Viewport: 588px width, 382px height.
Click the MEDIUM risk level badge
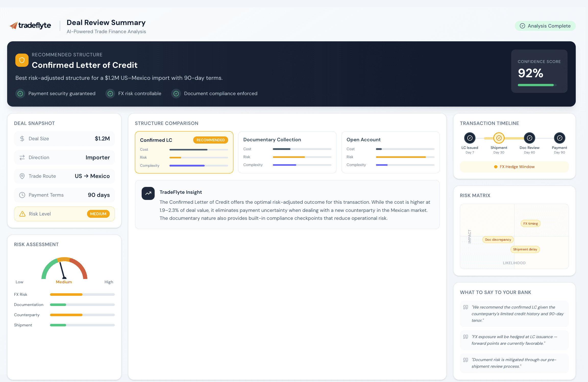click(98, 214)
